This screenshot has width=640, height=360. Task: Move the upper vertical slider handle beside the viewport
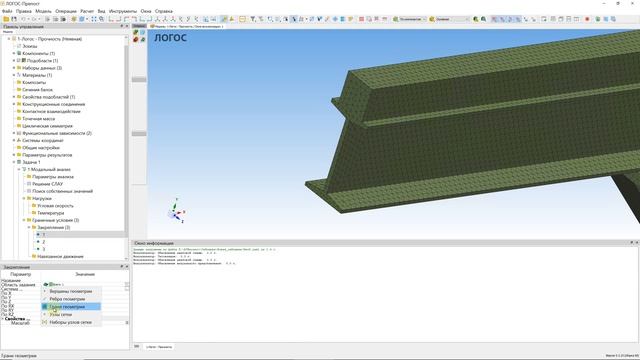tap(139, 80)
